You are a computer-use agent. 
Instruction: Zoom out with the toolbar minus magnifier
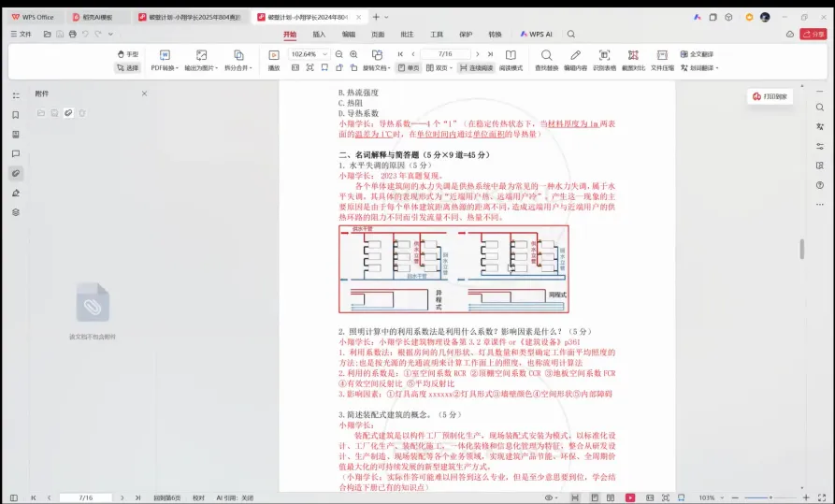339,54
